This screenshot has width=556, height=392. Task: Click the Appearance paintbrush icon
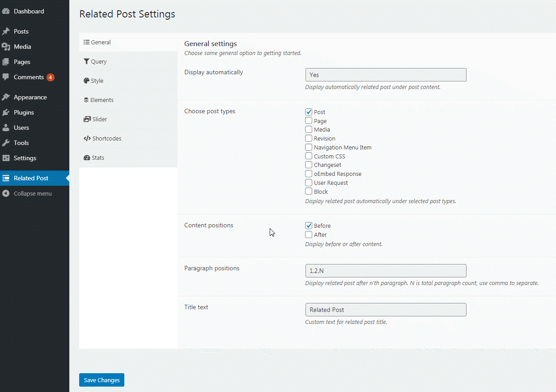coord(6,97)
